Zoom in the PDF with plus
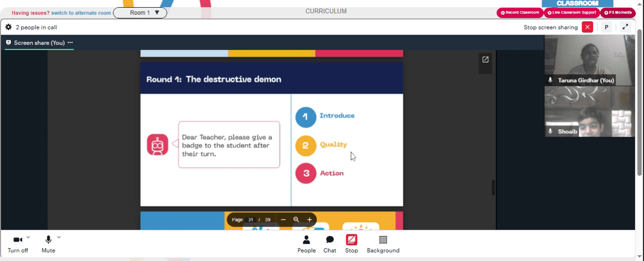 pos(309,220)
